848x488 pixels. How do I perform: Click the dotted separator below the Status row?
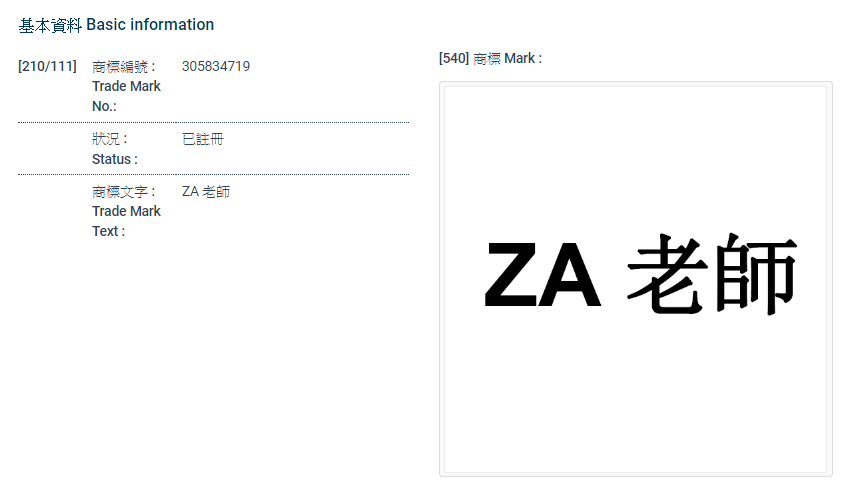point(213,174)
